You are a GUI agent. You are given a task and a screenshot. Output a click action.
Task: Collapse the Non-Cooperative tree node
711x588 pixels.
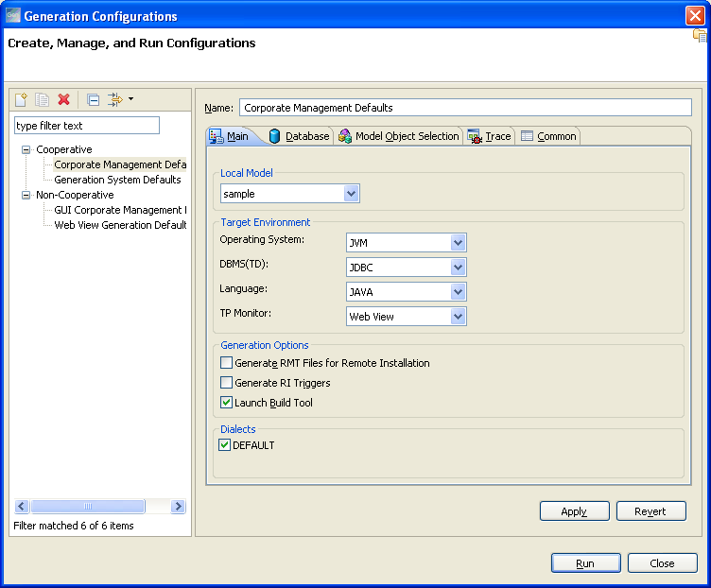(x=26, y=195)
